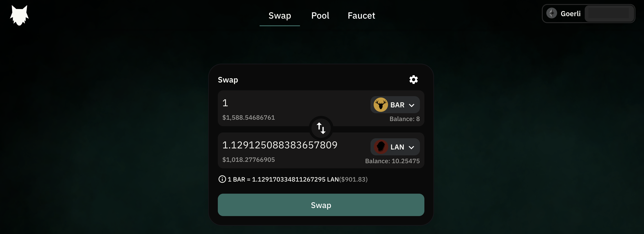This screenshot has width=644, height=234.
Task: Select the Swap navigation tab
Action: [280, 15]
